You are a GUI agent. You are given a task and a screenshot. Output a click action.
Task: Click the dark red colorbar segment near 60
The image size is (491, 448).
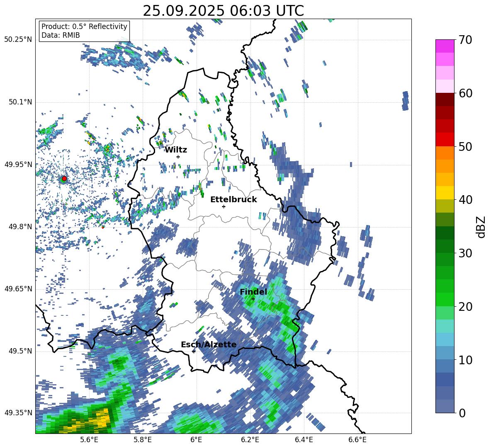point(445,99)
